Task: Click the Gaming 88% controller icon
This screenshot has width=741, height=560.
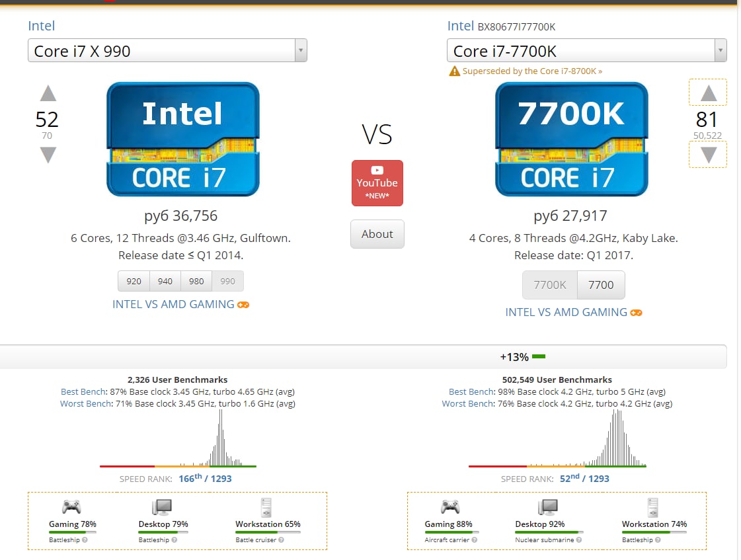Action: pyautogui.click(x=450, y=507)
